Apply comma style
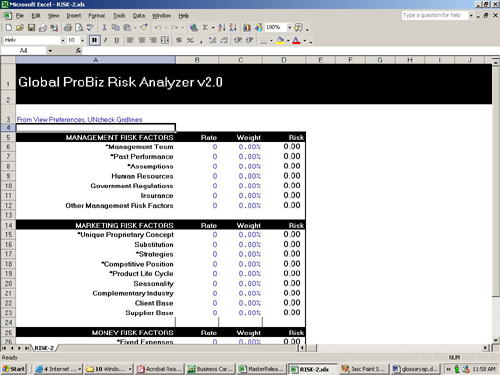The image size is (500, 375). [201, 41]
